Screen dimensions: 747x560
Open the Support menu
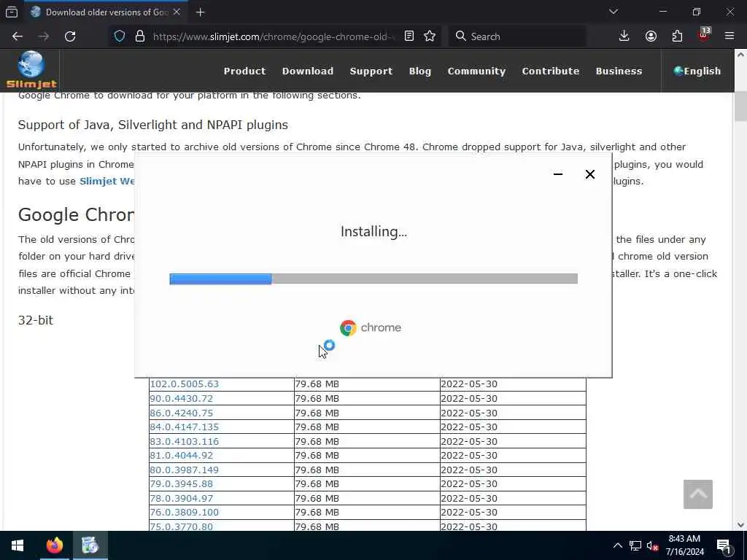(x=371, y=71)
